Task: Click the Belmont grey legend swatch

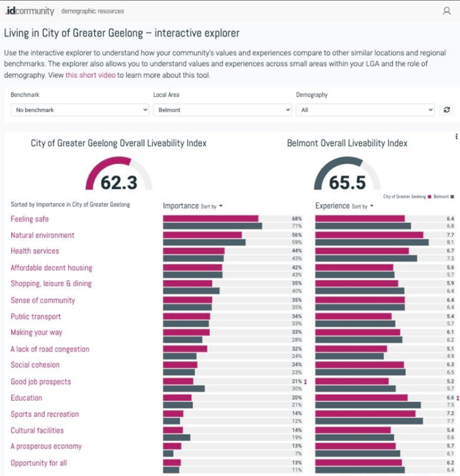Action: tap(452, 197)
